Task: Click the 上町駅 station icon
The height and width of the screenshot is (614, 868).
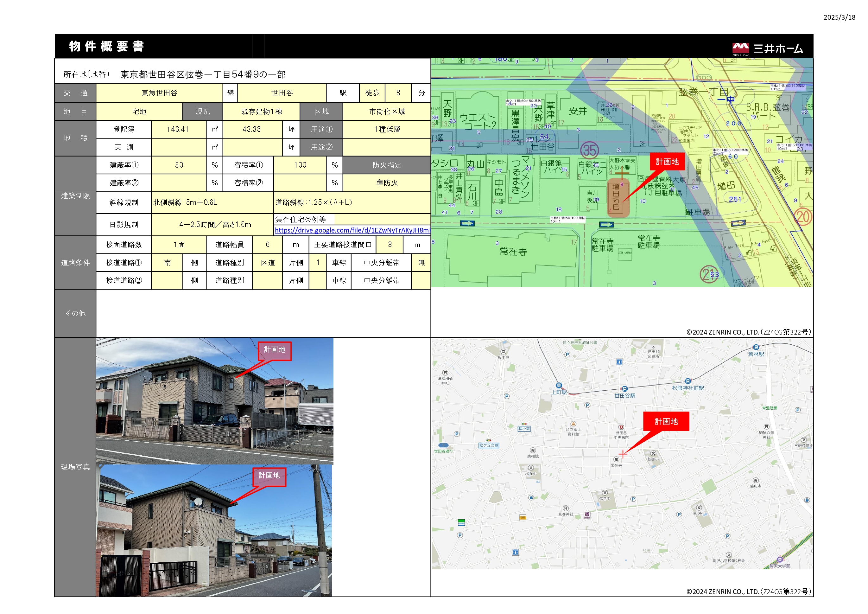Action: coord(559,386)
